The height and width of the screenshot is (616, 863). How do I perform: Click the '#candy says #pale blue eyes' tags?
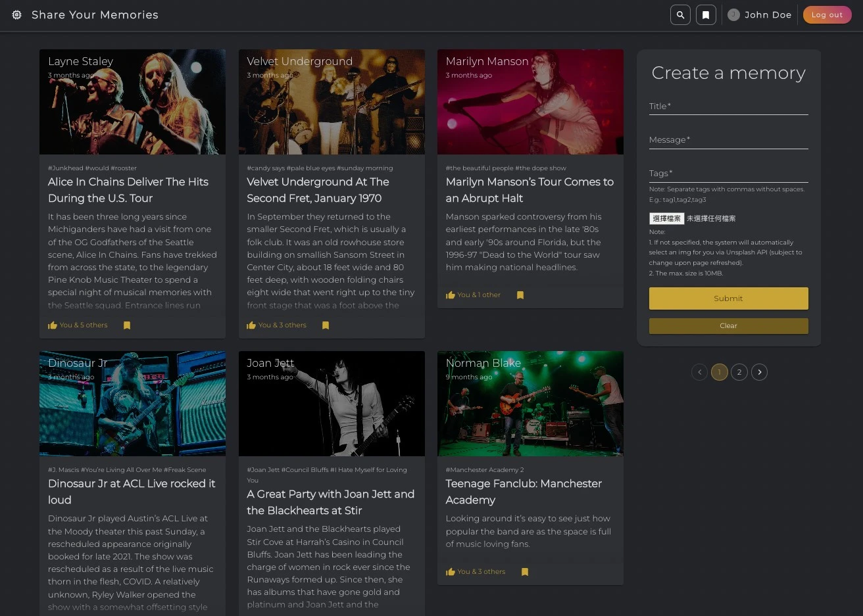(320, 168)
